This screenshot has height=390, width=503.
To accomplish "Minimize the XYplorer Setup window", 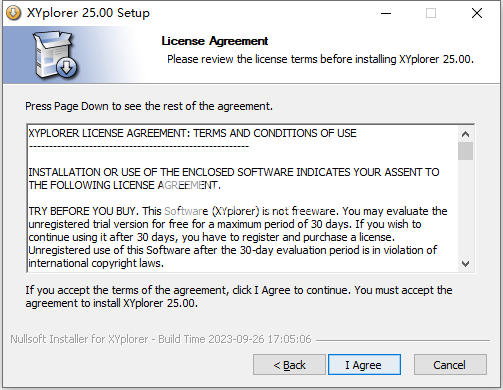I will tap(386, 13).
